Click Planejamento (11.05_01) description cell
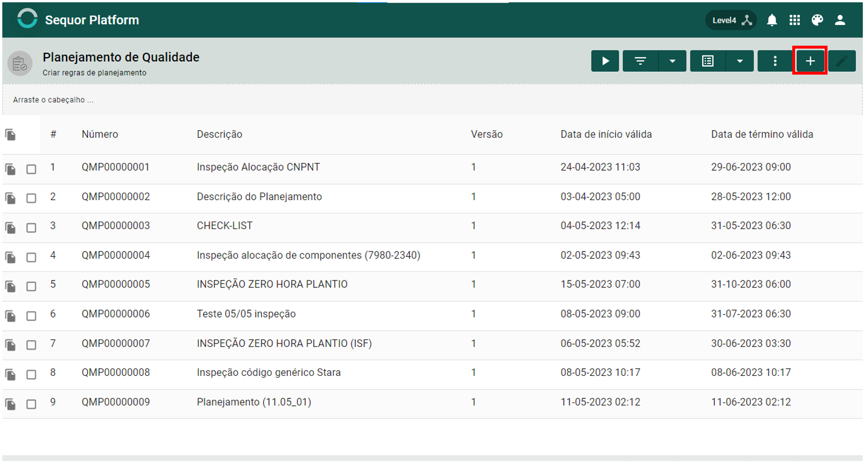 pos(254,402)
